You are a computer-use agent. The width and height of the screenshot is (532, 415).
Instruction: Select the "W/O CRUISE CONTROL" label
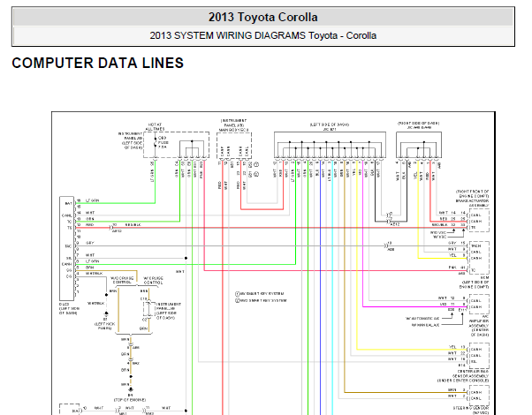tap(122, 281)
